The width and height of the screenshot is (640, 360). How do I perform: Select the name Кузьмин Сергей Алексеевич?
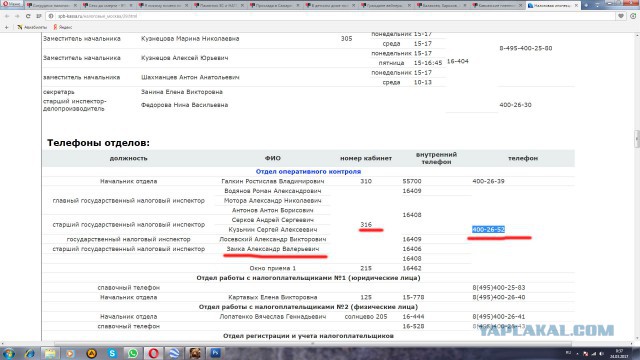[x=273, y=229]
